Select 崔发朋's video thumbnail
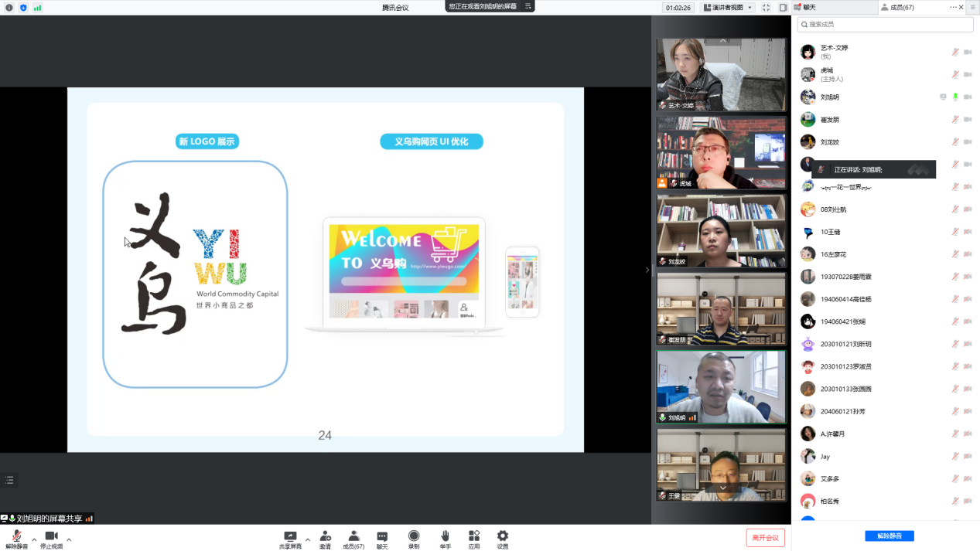The width and height of the screenshot is (980, 551). [721, 308]
